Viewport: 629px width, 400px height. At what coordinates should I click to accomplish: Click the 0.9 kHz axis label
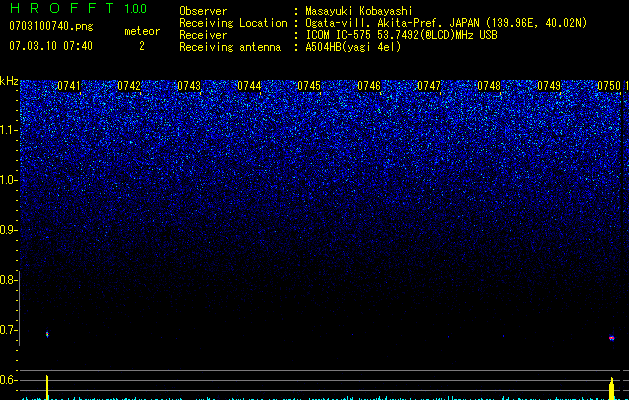8,230
